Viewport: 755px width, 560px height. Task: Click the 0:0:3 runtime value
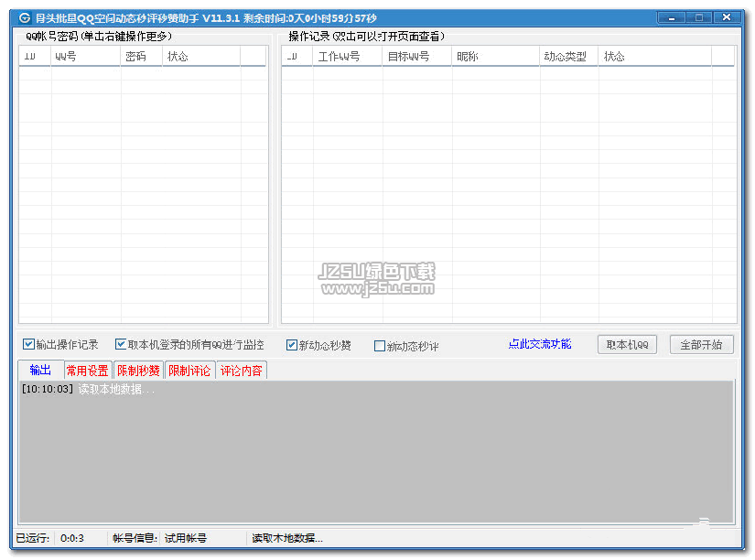point(72,538)
